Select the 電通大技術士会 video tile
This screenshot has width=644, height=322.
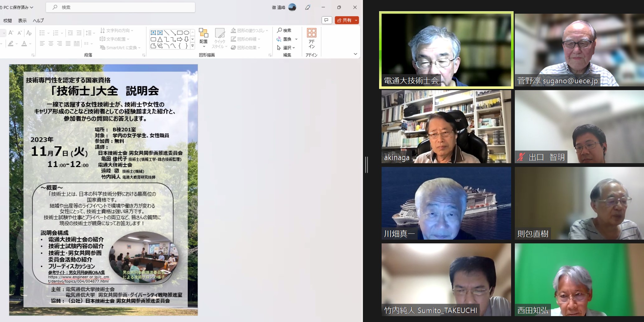point(446,50)
